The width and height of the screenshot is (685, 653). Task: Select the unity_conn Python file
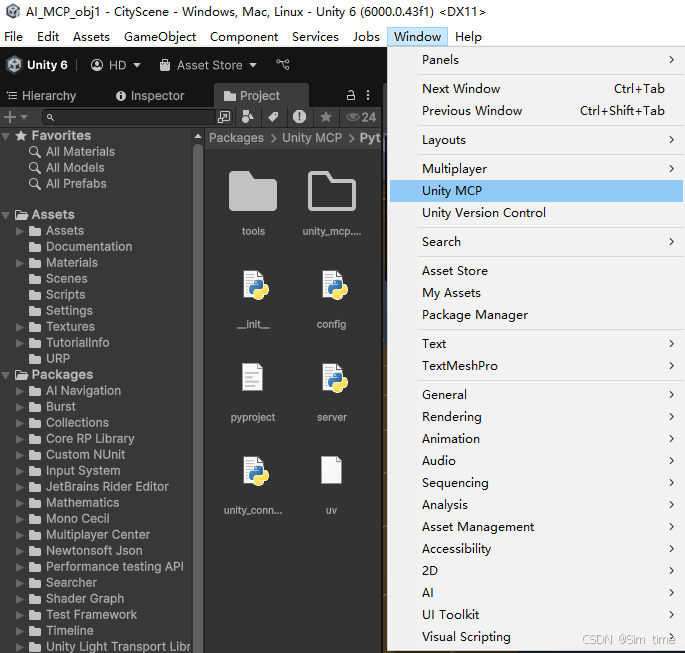click(x=255, y=471)
